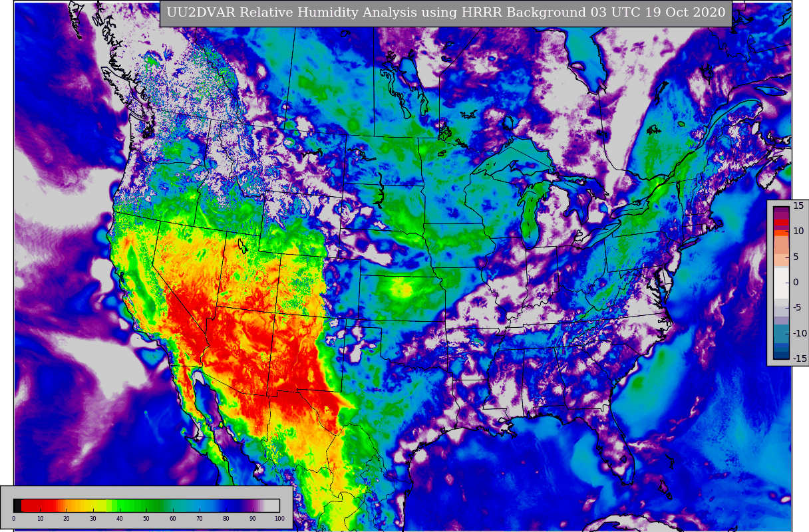Click the '-5' label on difference colorbar
The height and width of the screenshot is (532, 809).
(x=798, y=307)
